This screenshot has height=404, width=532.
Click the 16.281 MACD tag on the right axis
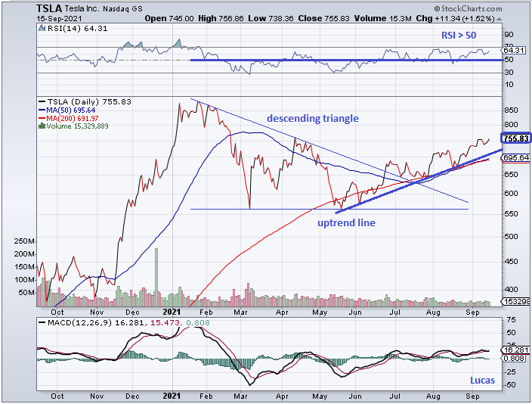pyautogui.click(x=515, y=350)
